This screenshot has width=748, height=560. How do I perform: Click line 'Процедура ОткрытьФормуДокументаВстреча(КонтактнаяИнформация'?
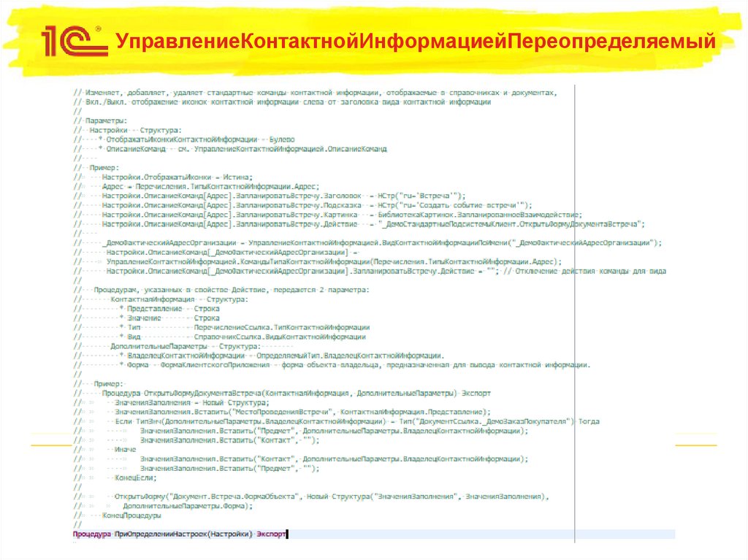click(282, 393)
